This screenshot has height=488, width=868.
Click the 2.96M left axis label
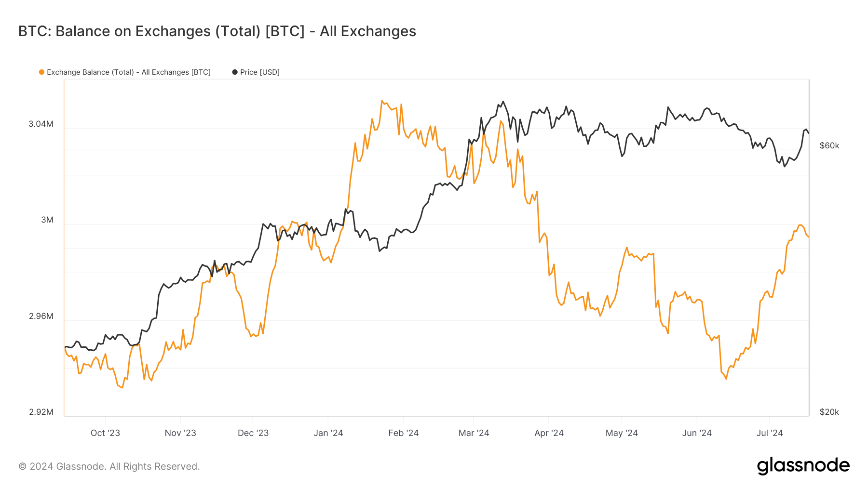click(x=41, y=316)
